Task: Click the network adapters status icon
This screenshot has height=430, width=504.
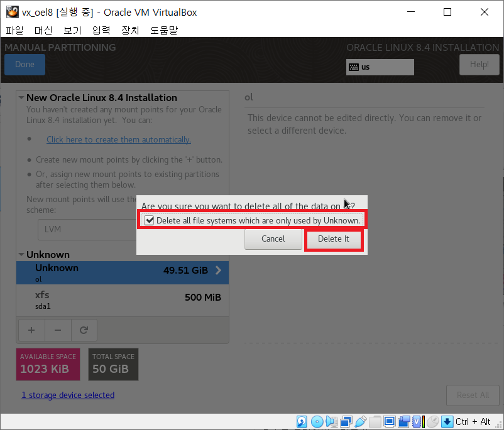Action: (x=346, y=421)
